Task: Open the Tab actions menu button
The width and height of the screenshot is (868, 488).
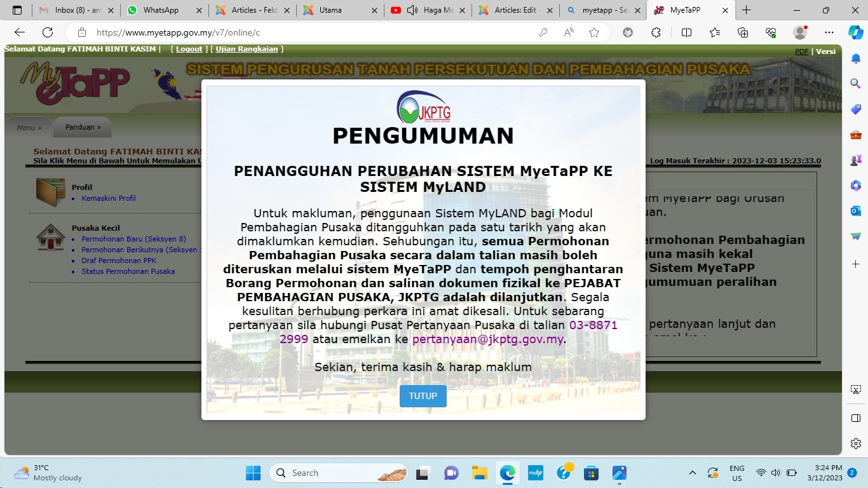Action: [17, 10]
